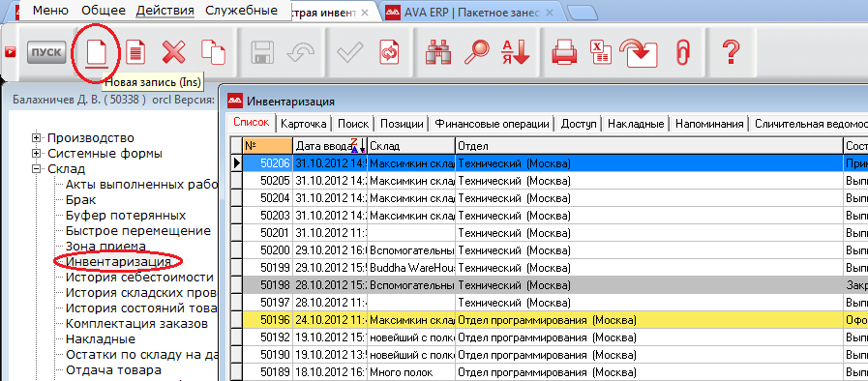Open the Служебные menu
The height and width of the screenshot is (381, 868).
coord(241,10)
